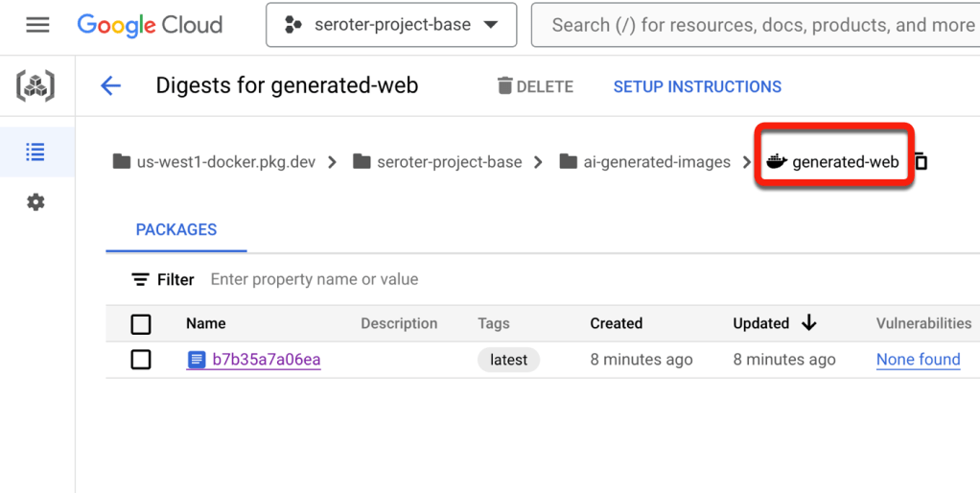Click the Google Cloud logo

pyautogui.click(x=150, y=25)
